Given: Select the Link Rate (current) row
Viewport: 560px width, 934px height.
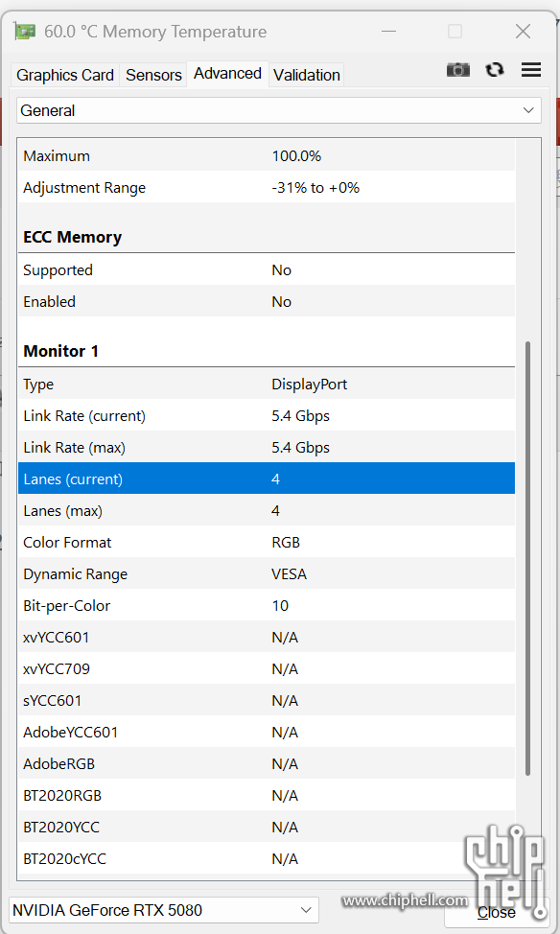Looking at the screenshot, I should pos(267,416).
